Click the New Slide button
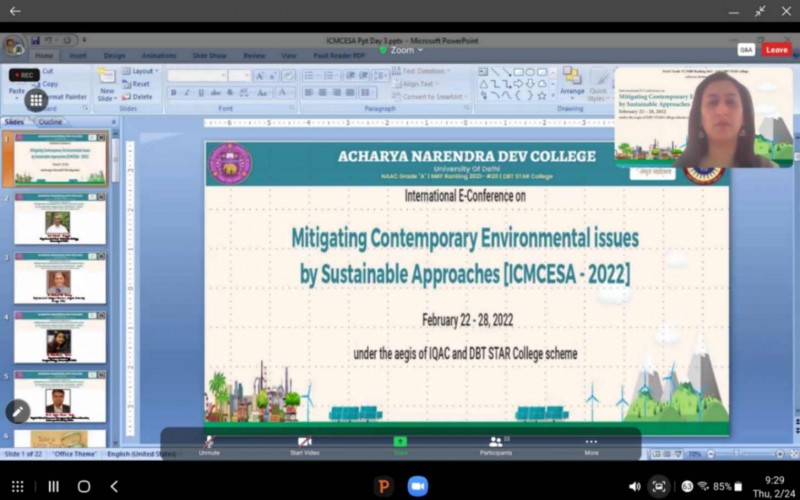Image resolution: width=800 pixels, height=500 pixels. click(107, 84)
